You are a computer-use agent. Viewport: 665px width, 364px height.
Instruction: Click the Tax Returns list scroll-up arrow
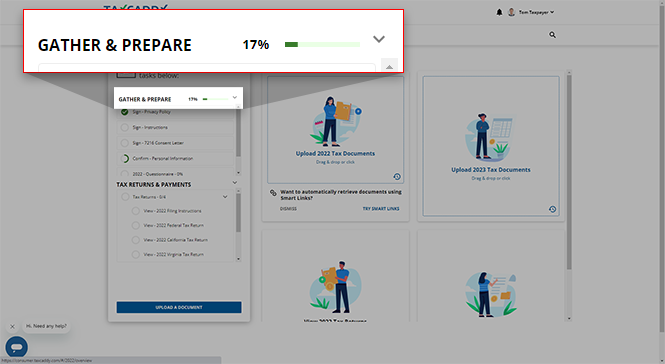238,191
